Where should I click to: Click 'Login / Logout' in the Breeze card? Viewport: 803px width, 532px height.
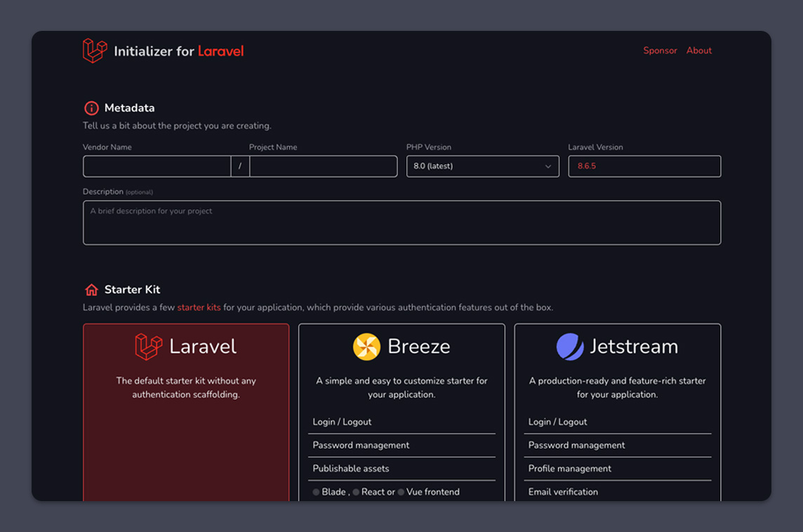(x=342, y=422)
